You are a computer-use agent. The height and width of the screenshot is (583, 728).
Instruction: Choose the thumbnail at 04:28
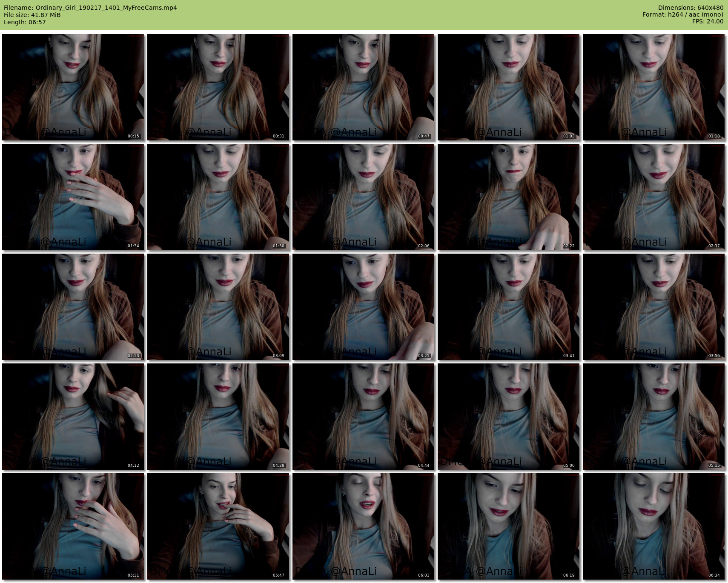[x=218, y=417]
